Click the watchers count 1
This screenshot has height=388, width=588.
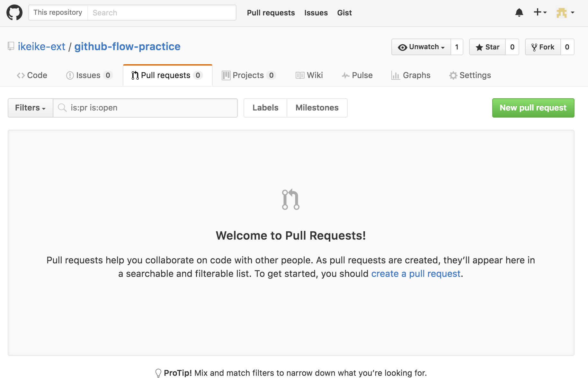(457, 47)
